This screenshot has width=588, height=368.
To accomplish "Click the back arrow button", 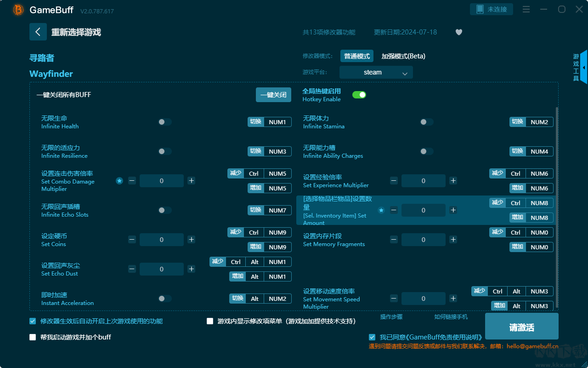I will 38,32.
